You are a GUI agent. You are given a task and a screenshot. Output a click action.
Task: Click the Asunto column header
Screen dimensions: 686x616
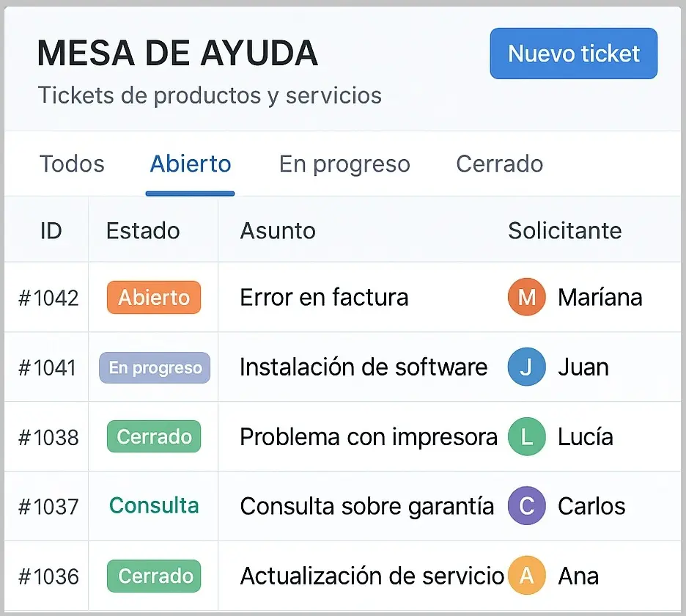[278, 230]
